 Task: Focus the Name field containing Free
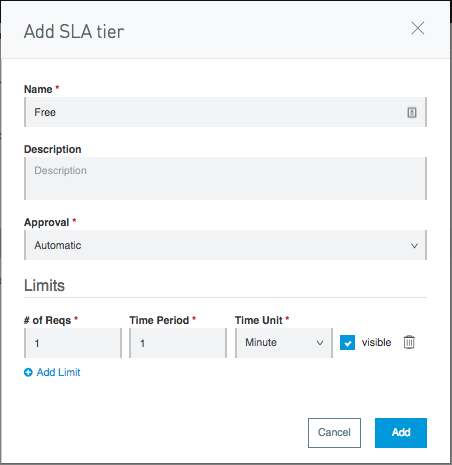(x=225, y=112)
